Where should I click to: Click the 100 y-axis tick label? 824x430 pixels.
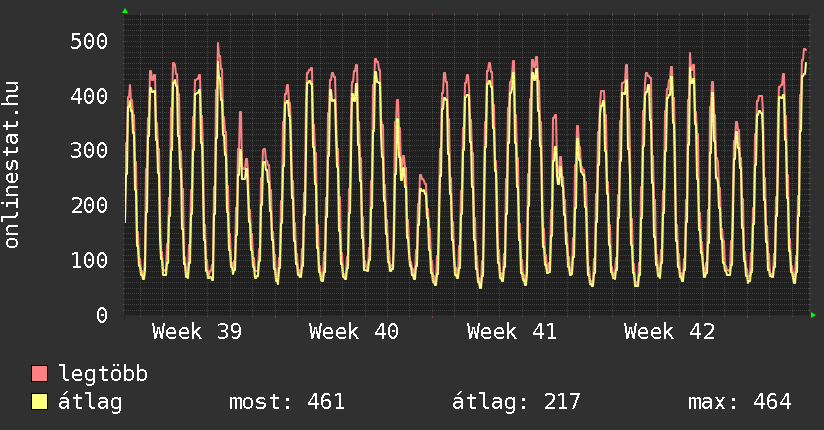pyautogui.click(x=89, y=260)
